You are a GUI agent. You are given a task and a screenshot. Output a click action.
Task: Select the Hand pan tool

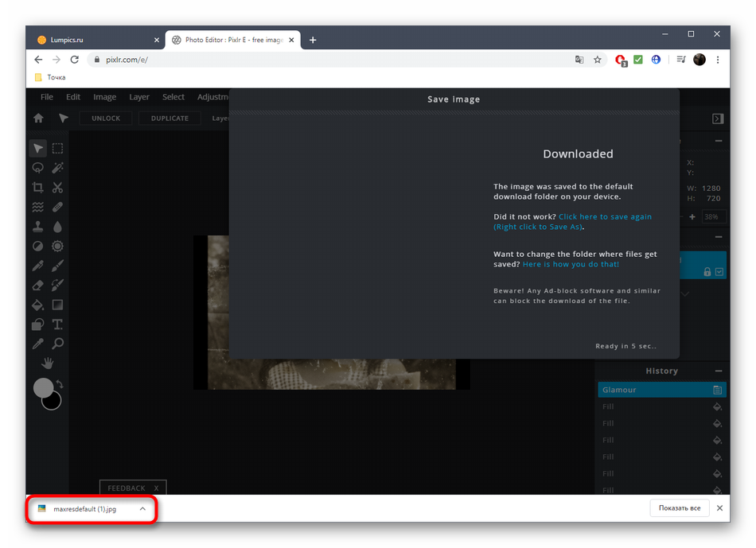48,363
